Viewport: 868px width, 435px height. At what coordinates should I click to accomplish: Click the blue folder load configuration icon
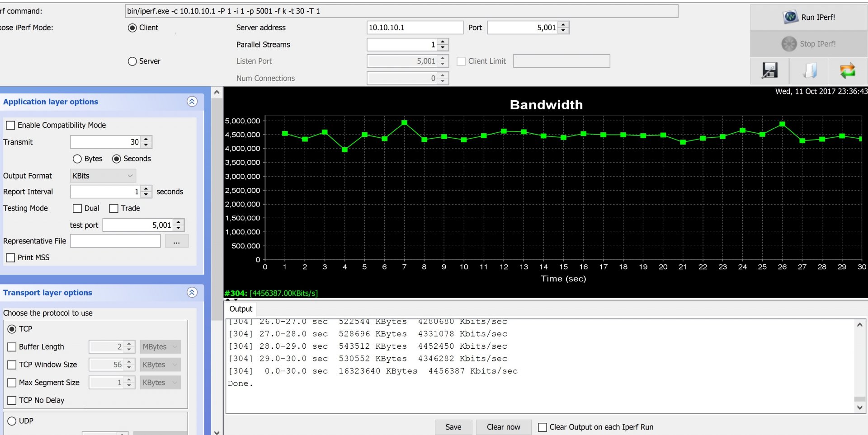coord(809,70)
